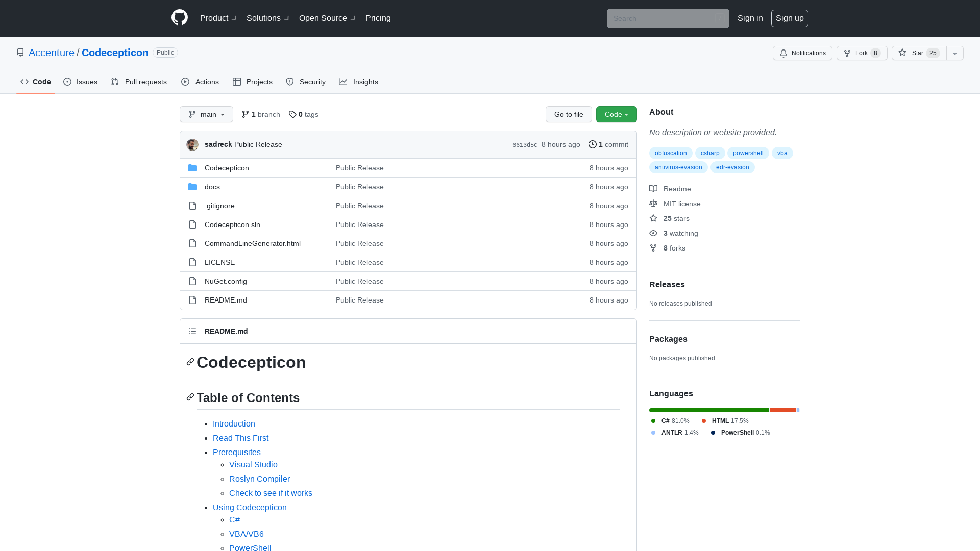Click the Code tab's code brackets icon
Screen dimensions: 980x551
click(24, 82)
